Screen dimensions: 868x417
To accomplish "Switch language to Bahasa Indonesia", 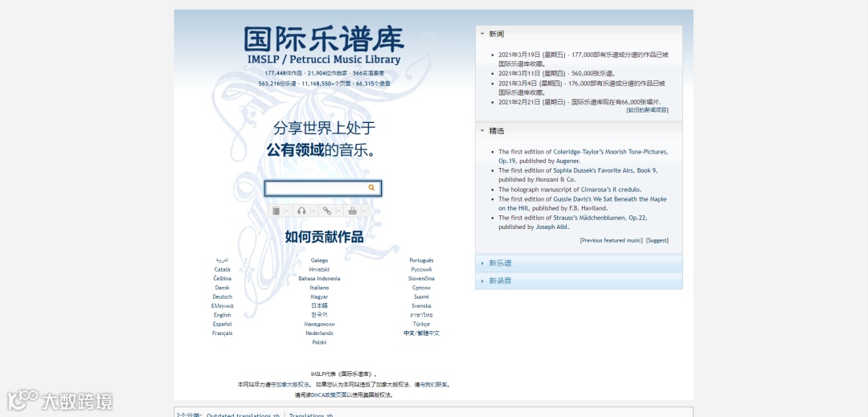I will click(319, 279).
